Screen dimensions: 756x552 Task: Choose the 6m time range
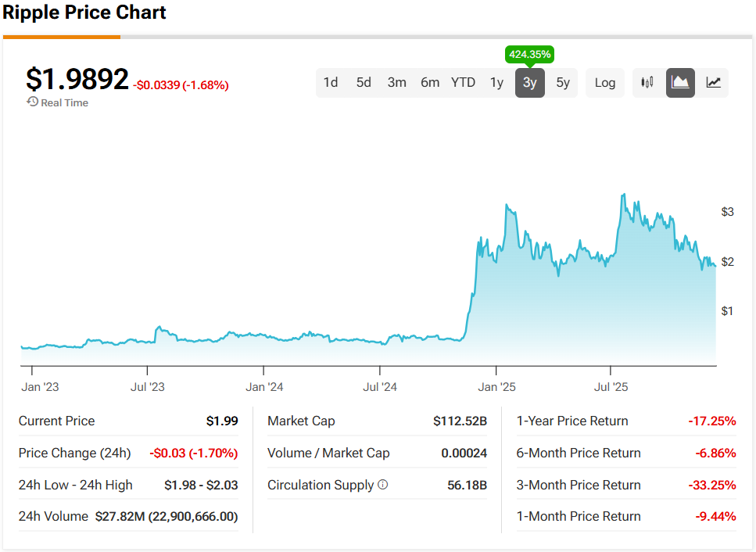(x=430, y=83)
